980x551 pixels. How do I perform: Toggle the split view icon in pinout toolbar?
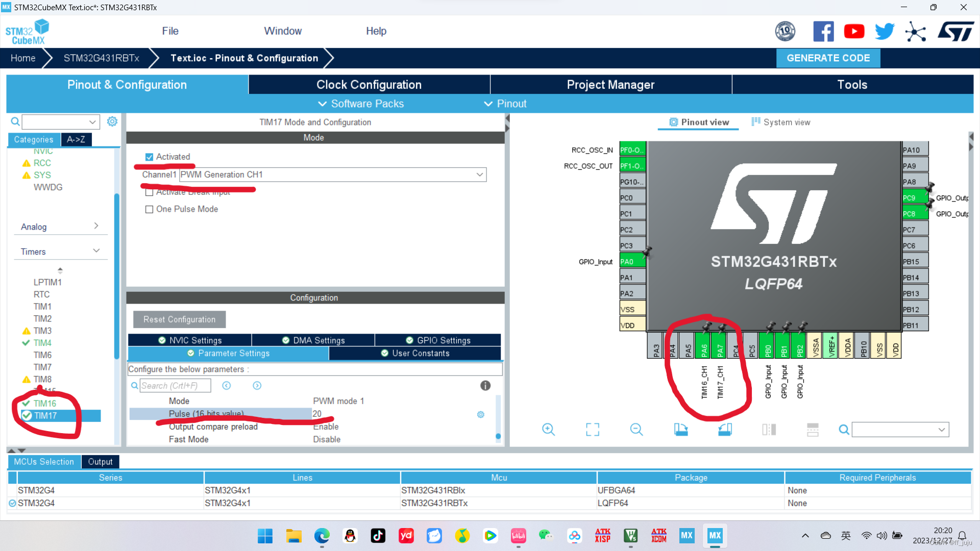click(x=769, y=430)
